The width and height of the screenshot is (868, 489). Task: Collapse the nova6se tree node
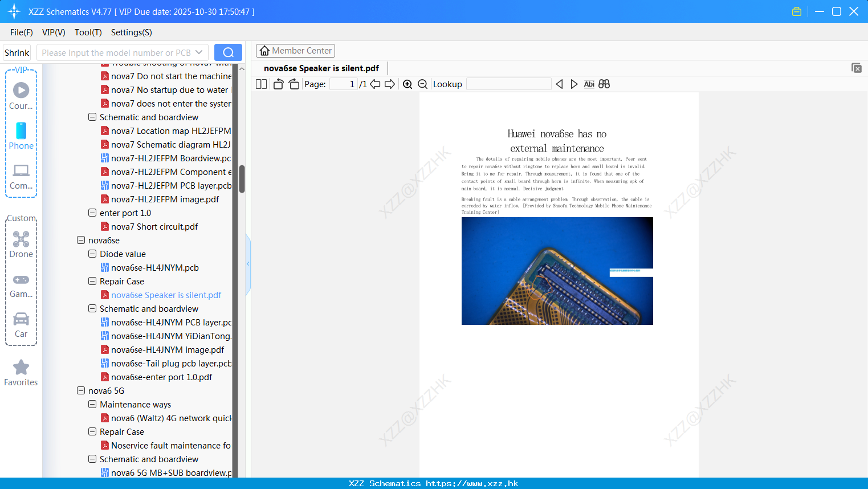point(81,241)
